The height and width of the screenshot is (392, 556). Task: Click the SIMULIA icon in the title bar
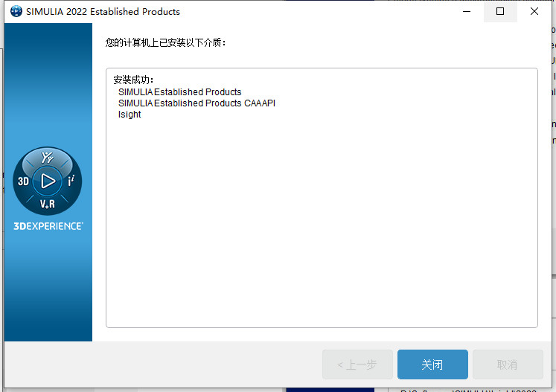coord(16,11)
